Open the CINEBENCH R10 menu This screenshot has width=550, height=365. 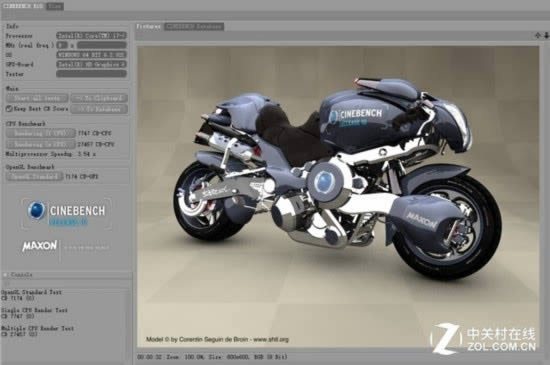tap(23, 6)
